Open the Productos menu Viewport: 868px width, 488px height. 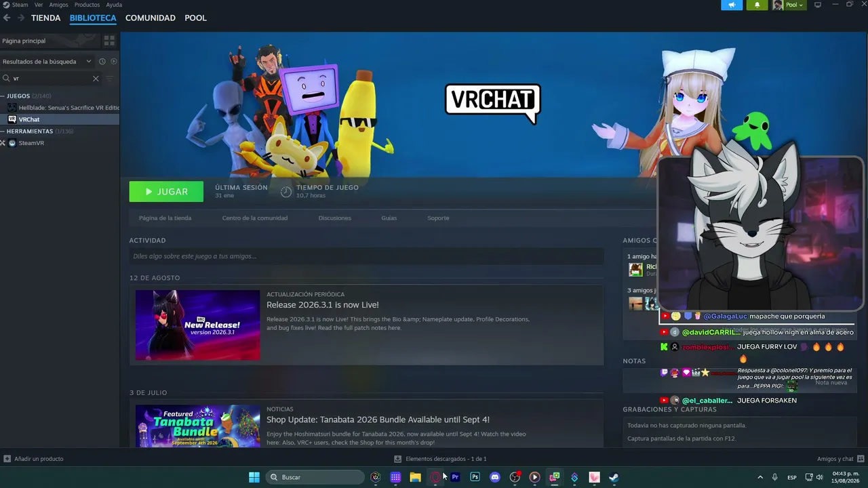tap(87, 5)
